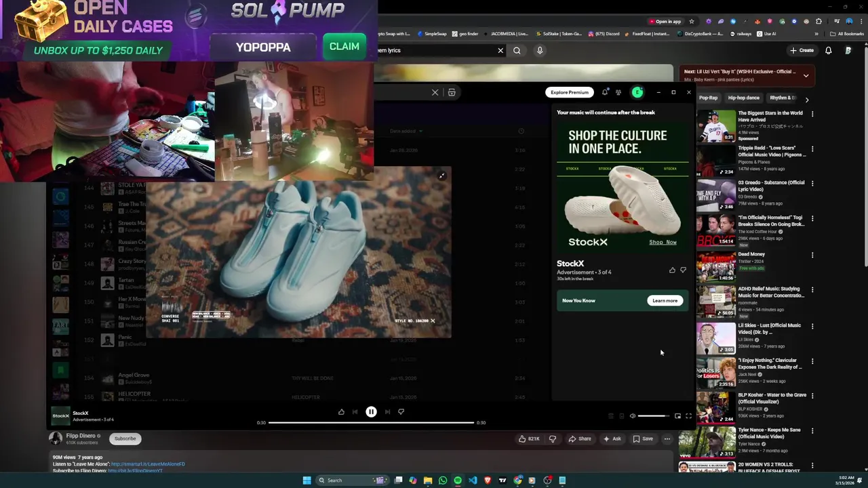The image size is (868, 488).
Task: Click the YouTube Share button
Action: tap(580, 439)
